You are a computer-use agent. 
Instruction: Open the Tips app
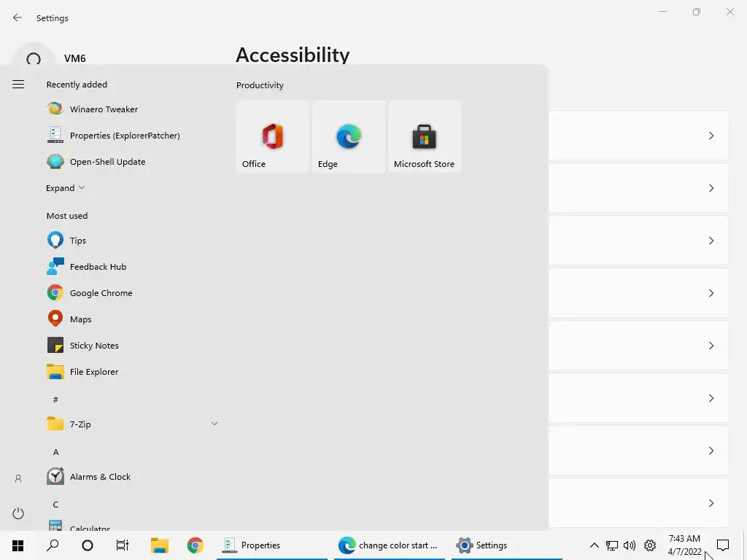point(131,241)
